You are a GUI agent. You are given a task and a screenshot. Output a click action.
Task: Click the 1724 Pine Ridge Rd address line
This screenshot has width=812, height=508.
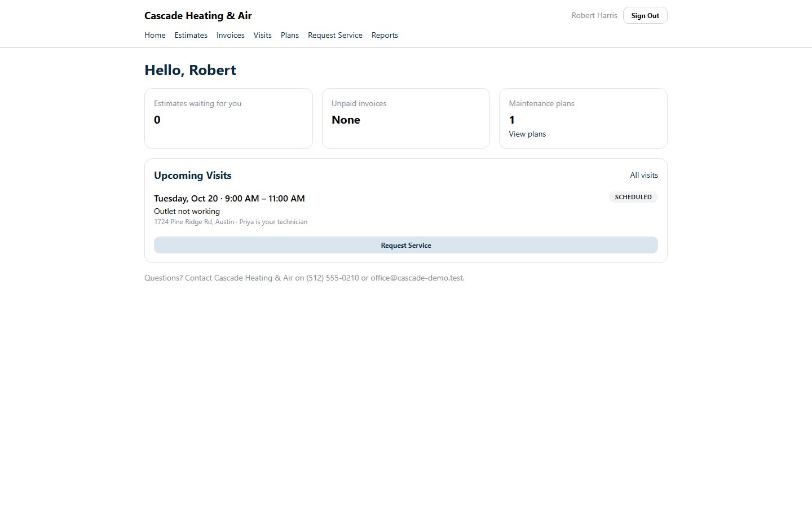tap(231, 222)
